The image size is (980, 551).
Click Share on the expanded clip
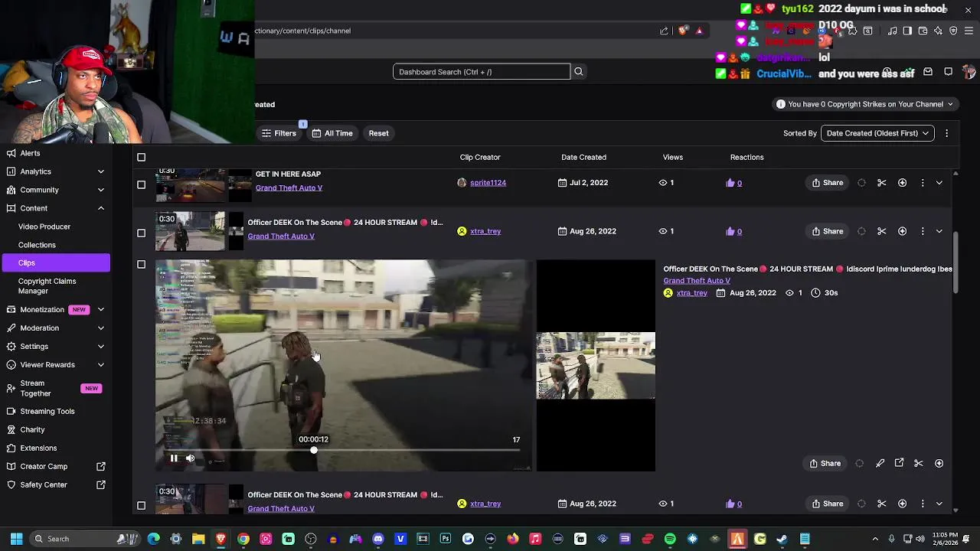[825, 463]
